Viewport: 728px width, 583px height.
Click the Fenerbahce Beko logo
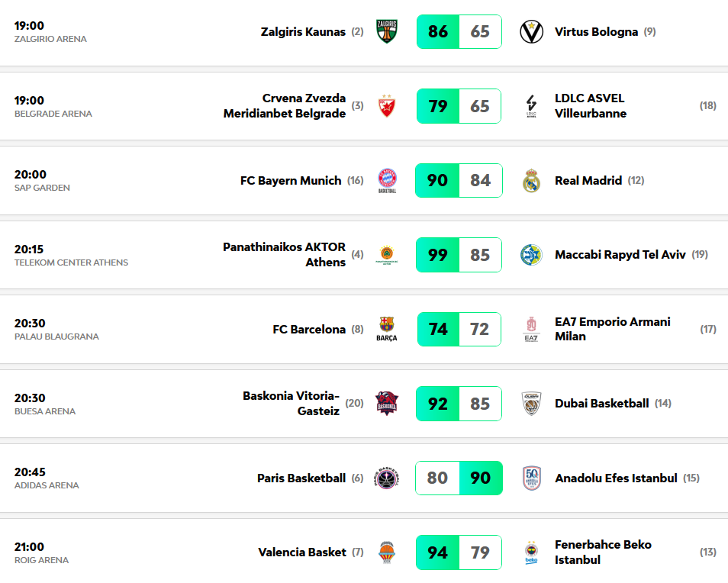pos(531,552)
